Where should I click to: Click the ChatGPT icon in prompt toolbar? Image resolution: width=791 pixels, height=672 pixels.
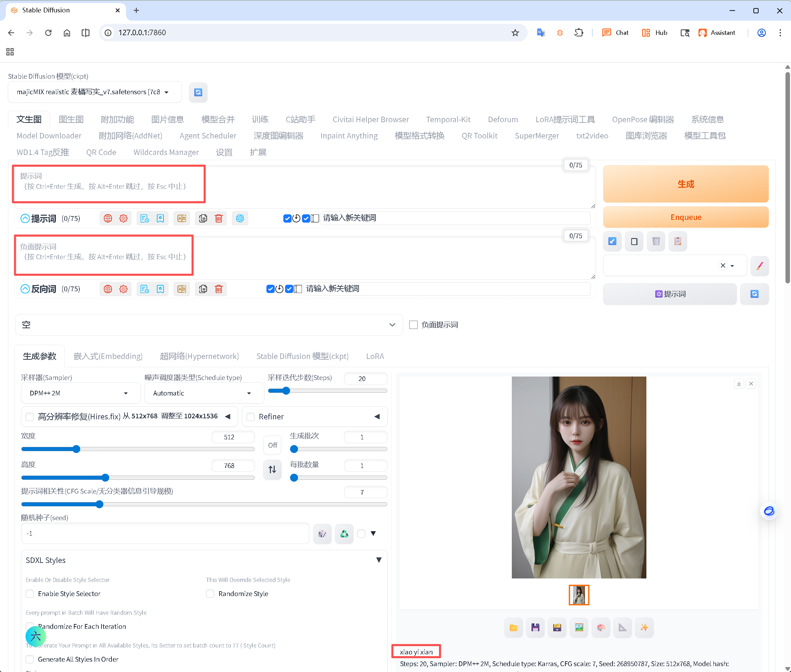240,218
